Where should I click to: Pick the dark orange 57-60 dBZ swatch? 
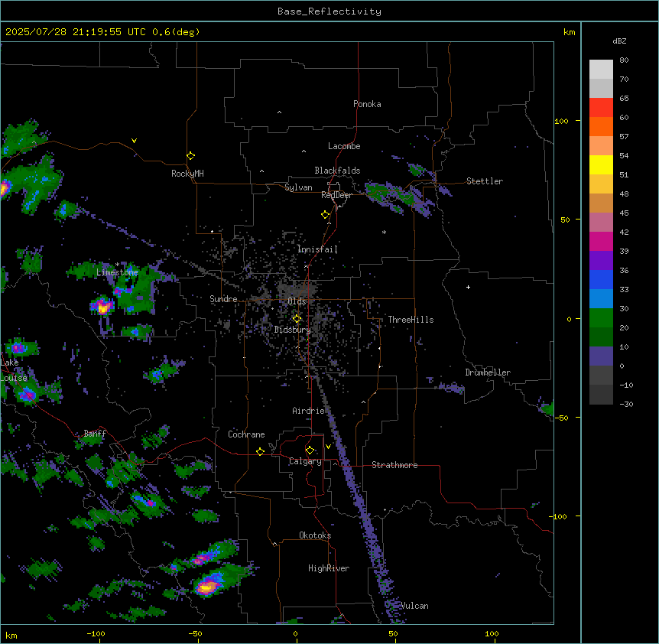click(x=601, y=126)
